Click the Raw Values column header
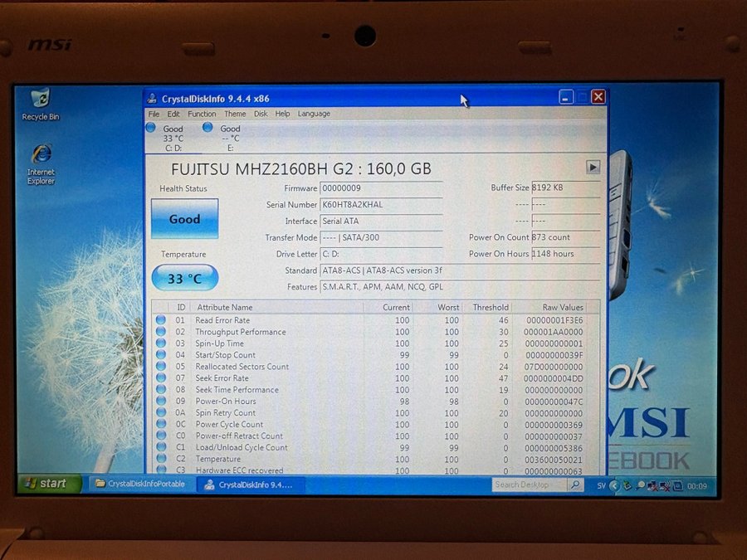 click(x=563, y=307)
